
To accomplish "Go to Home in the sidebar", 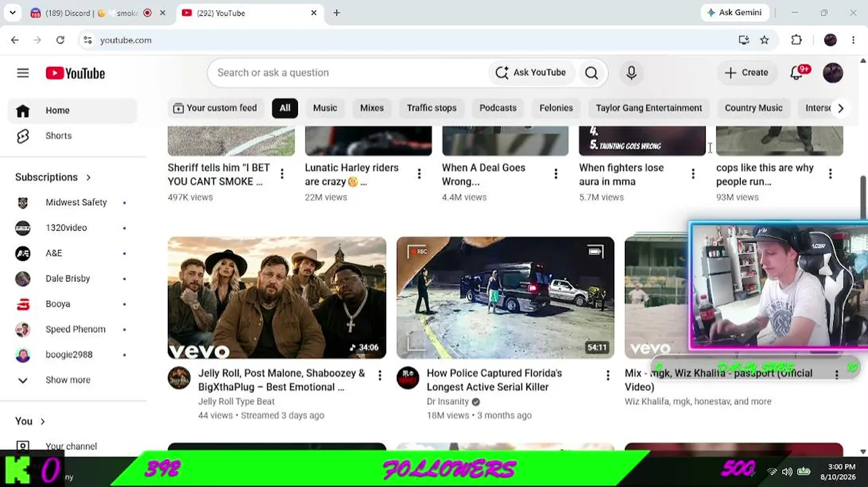I will 72,111.
